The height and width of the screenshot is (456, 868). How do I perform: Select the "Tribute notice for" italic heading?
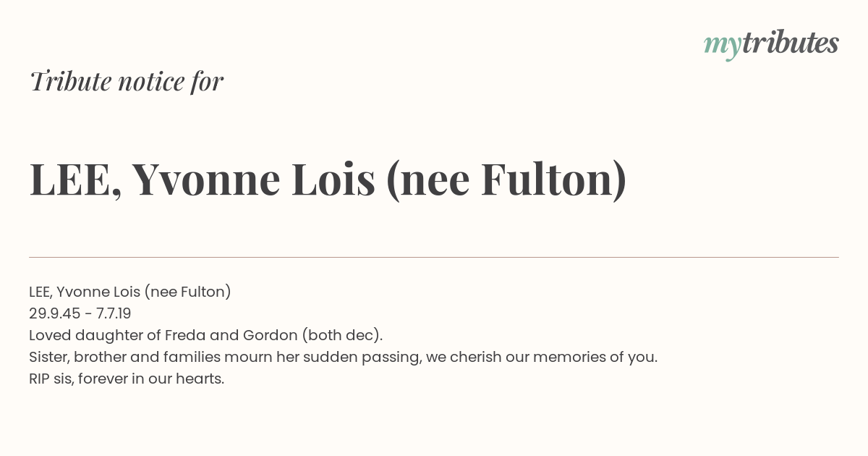[x=127, y=82]
